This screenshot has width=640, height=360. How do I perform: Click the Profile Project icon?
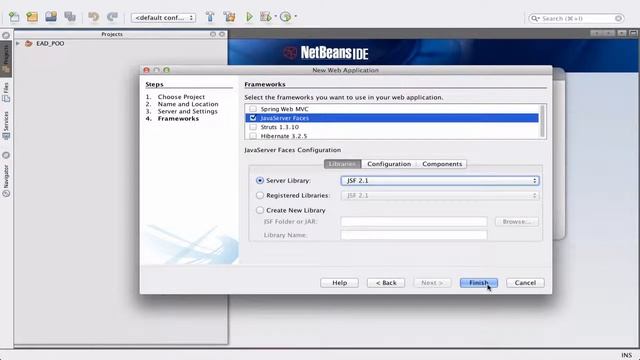point(286,17)
